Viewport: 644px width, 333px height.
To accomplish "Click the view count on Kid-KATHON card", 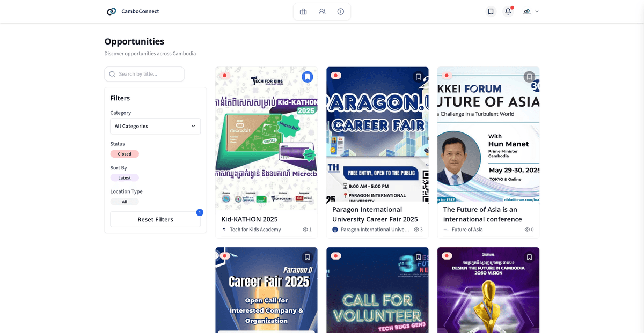I will click(307, 230).
